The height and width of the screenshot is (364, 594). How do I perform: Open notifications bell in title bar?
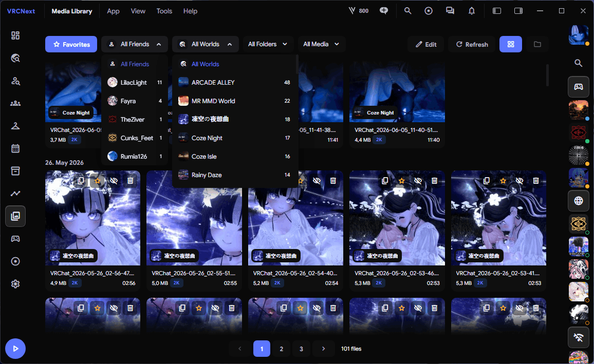472,11
